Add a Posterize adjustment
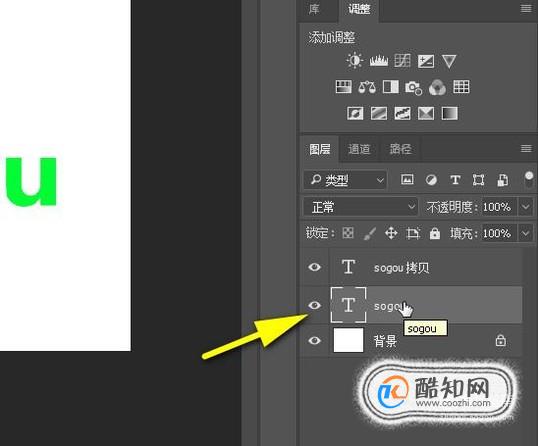Image resolution: width=538 pixels, height=446 pixels. pyautogui.click(x=379, y=113)
